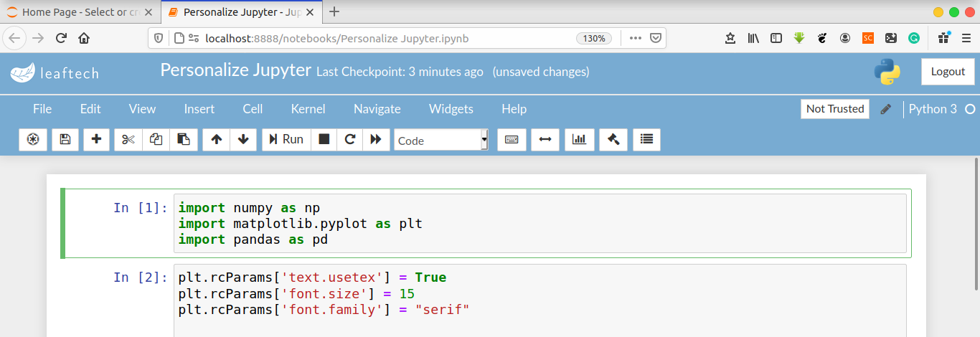This screenshot has height=337, width=980.
Task: Move the selected cell up
Action: point(216,140)
